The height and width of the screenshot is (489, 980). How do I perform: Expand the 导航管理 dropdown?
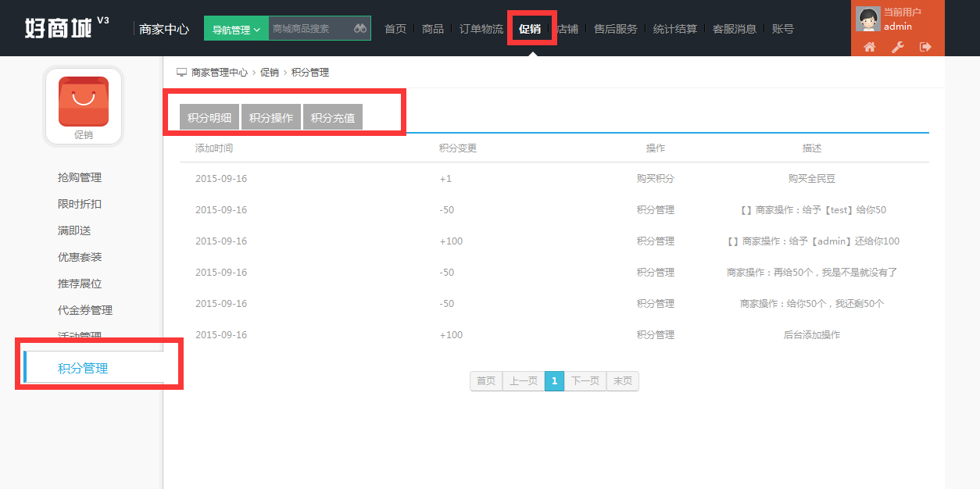click(236, 29)
